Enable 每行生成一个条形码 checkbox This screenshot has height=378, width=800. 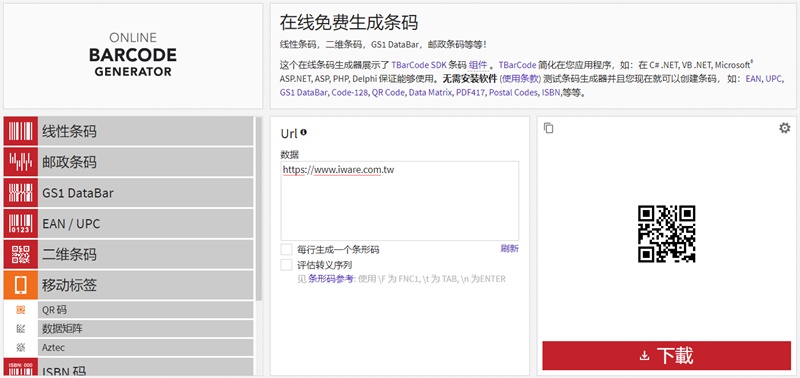click(x=287, y=249)
